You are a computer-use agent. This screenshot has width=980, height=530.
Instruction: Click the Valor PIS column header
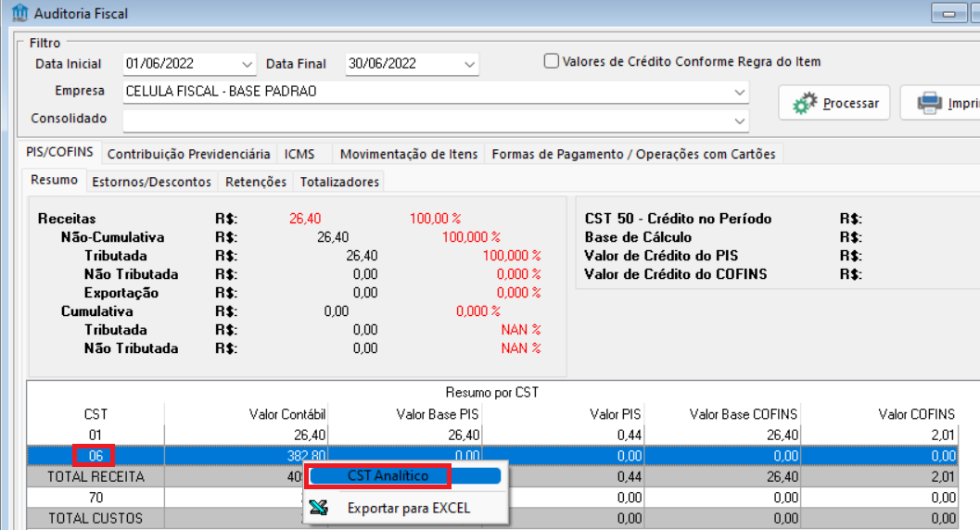coord(615,414)
